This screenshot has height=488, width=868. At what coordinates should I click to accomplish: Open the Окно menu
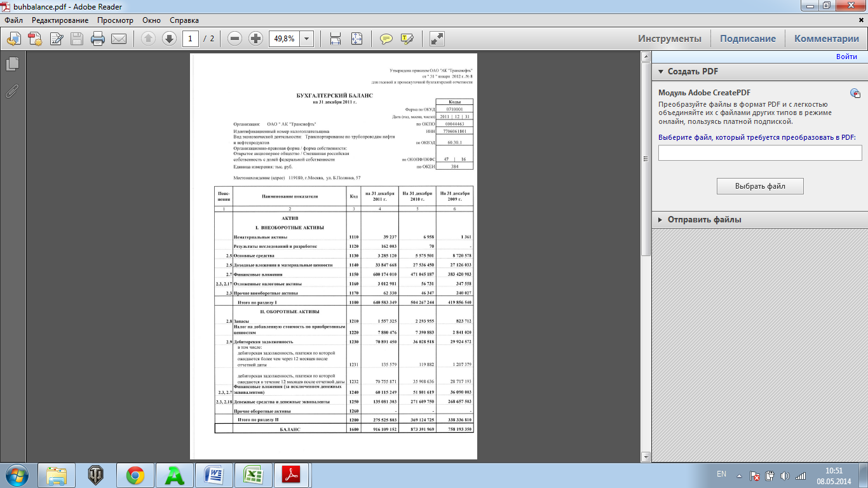click(151, 20)
